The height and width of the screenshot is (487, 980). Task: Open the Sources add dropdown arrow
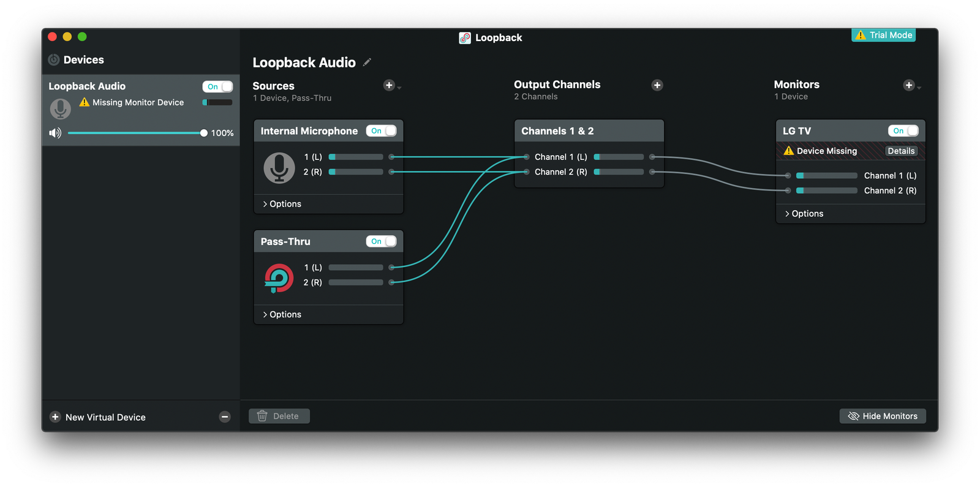(x=399, y=88)
